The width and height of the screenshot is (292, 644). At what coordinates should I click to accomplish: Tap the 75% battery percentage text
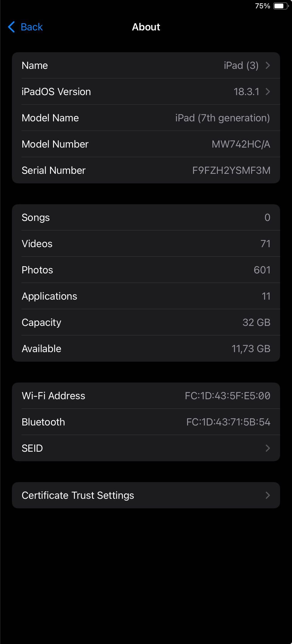pyautogui.click(x=263, y=6)
